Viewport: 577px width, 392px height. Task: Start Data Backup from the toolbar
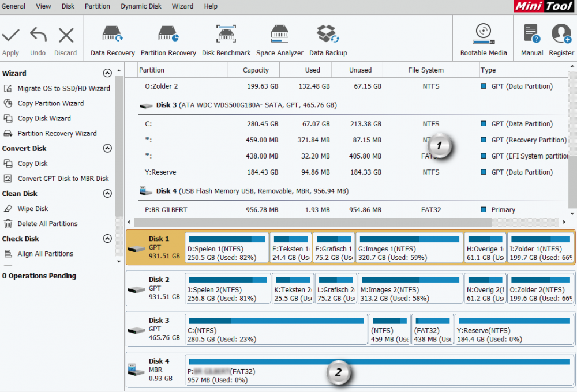[328, 35]
